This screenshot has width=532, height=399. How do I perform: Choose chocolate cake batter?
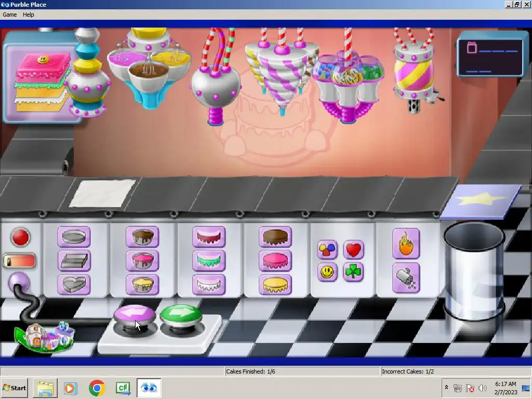tap(142, 237)
